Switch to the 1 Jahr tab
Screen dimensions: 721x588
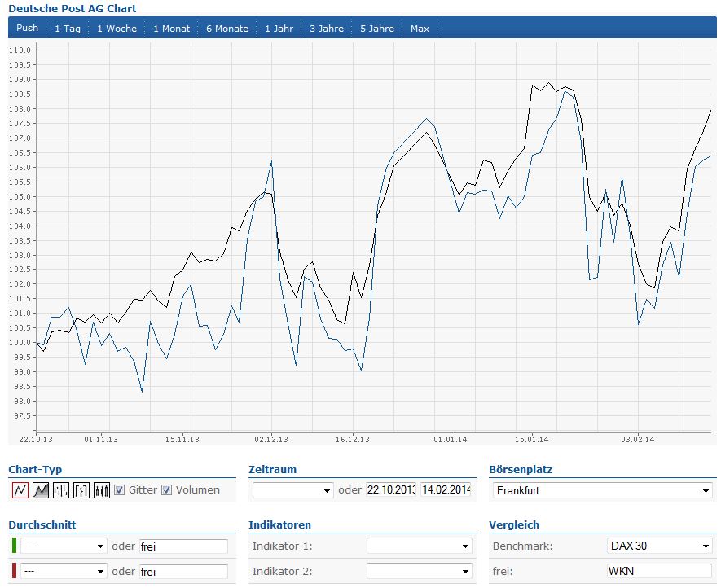pos(279,28)
